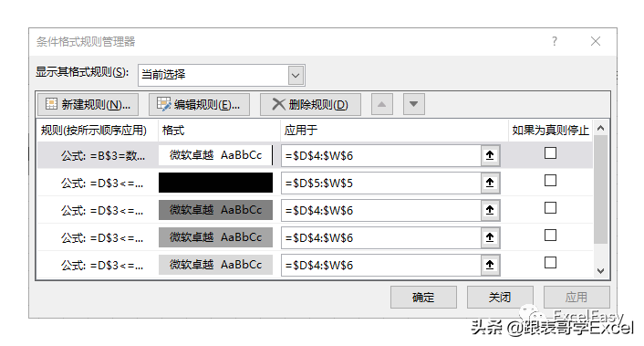Click the 应用于 column header
Image resolution: width=644 pixels, height=346 pixels.
pos(394,131)
